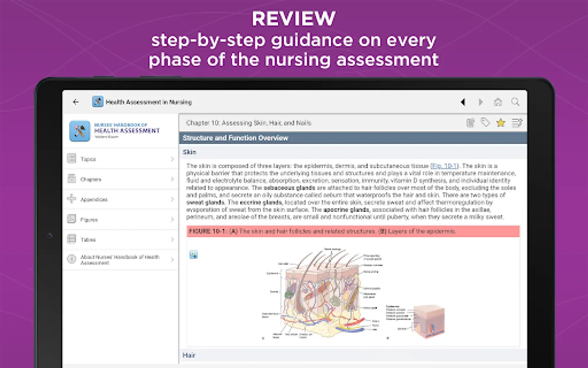
Task: Open the section list icon beside the star
Action: [x=517, y=123]
